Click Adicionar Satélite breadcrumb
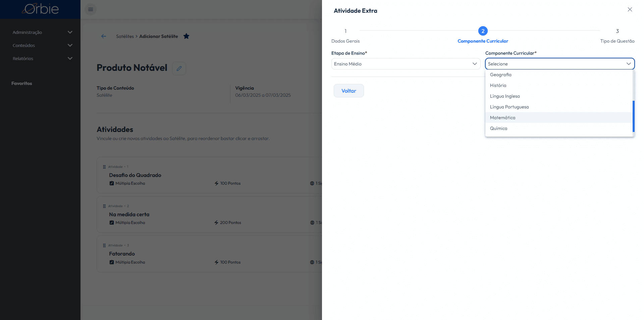This screenshot has width=644, height=320. [x=159, y=36]
